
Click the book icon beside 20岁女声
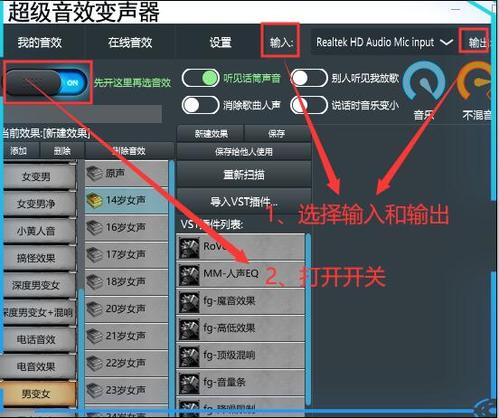[94, 309]
